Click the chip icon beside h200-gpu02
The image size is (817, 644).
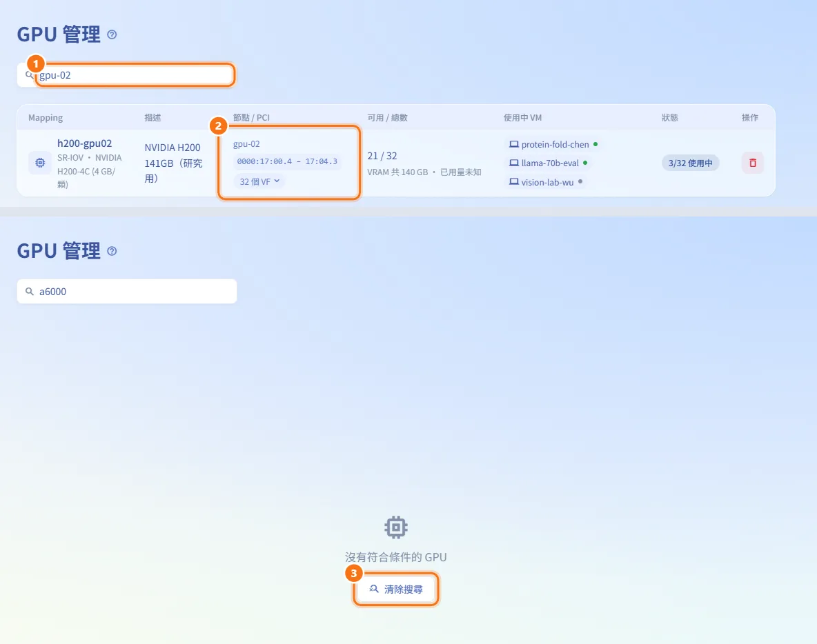40,163
